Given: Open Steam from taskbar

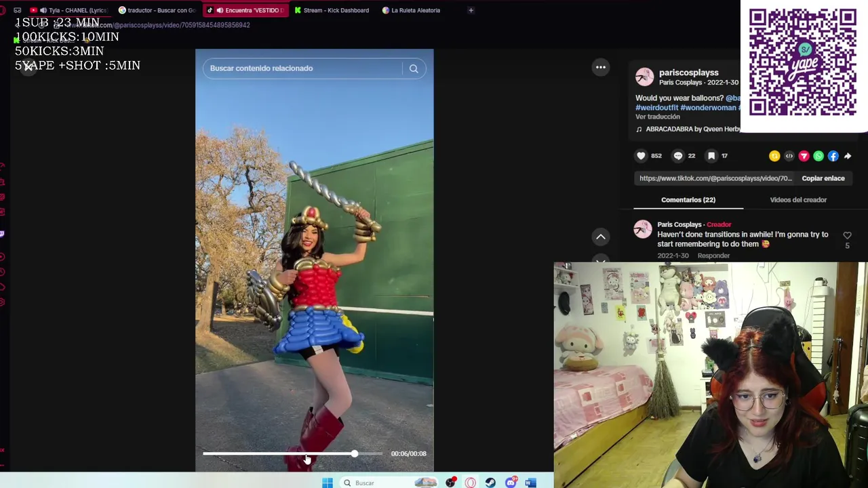Looking at the screenshot, I should pyautogui.click(x=490, y=483).
